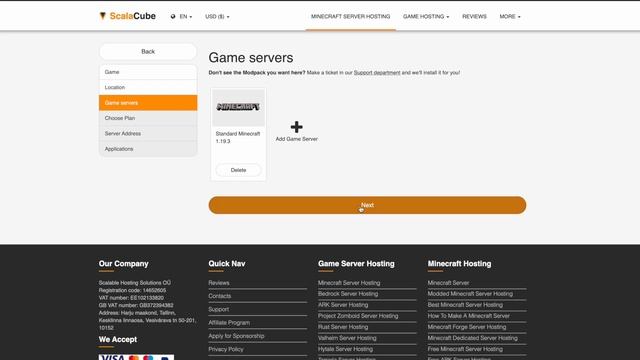This screenshot has width=640, height=360.
Task: Click the Our Company footer heading
Action: (x=123, y=264)
